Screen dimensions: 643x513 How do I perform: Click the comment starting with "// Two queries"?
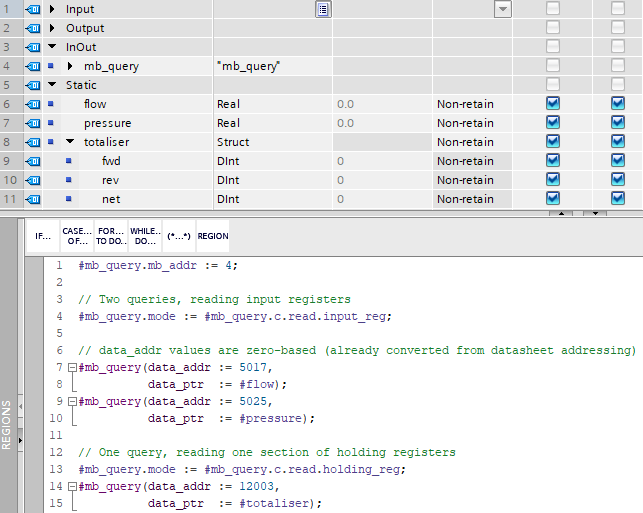(214, 299)
